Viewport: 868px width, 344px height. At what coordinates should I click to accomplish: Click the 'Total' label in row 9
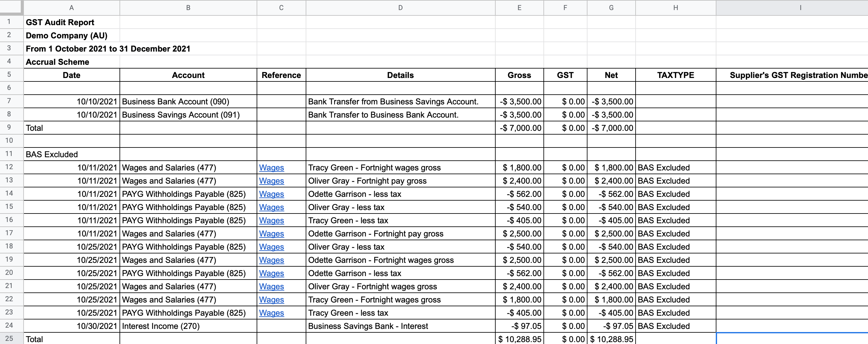[34, 128]
